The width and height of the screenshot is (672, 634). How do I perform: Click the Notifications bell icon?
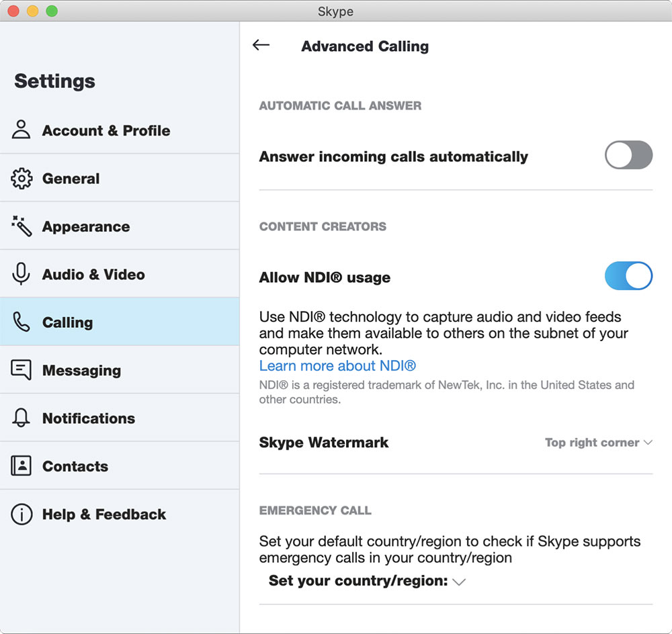[21, 417]
